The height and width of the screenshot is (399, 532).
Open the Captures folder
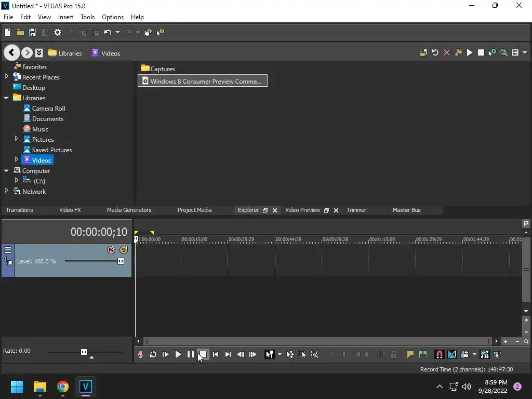(158, 69)
